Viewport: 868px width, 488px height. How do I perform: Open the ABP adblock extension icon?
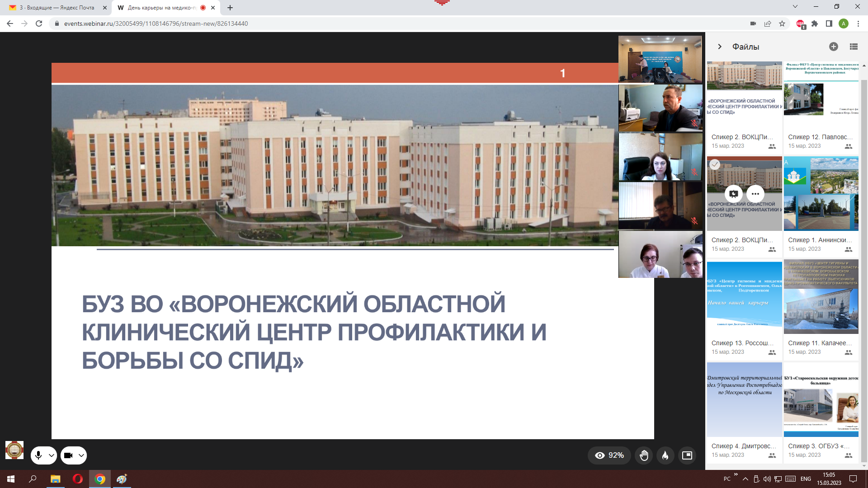(x=800, y=24)
